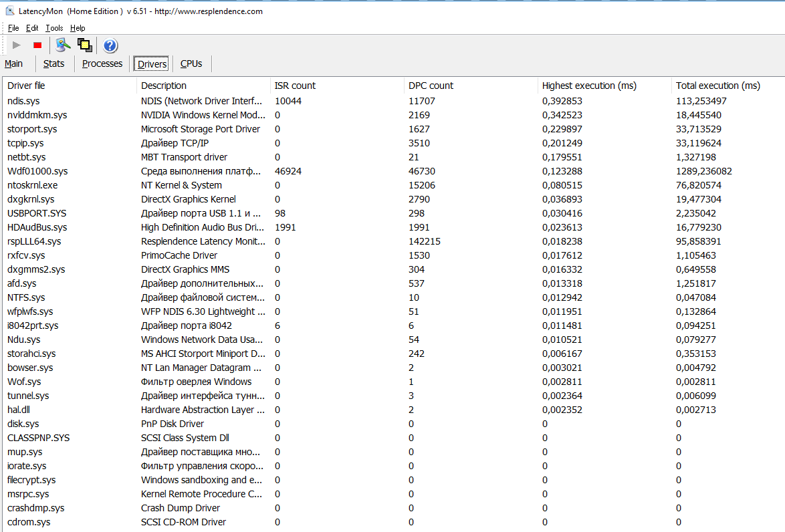The width and height of the screenshot is (785, 532).
Task: Sort by Highest execution (ms) header
Action: point(604,86)
